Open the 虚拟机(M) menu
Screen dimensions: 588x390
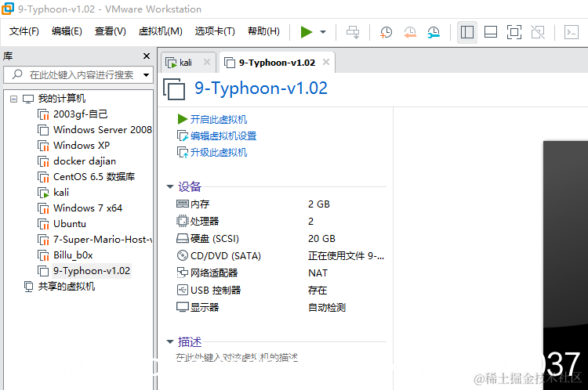161,31
